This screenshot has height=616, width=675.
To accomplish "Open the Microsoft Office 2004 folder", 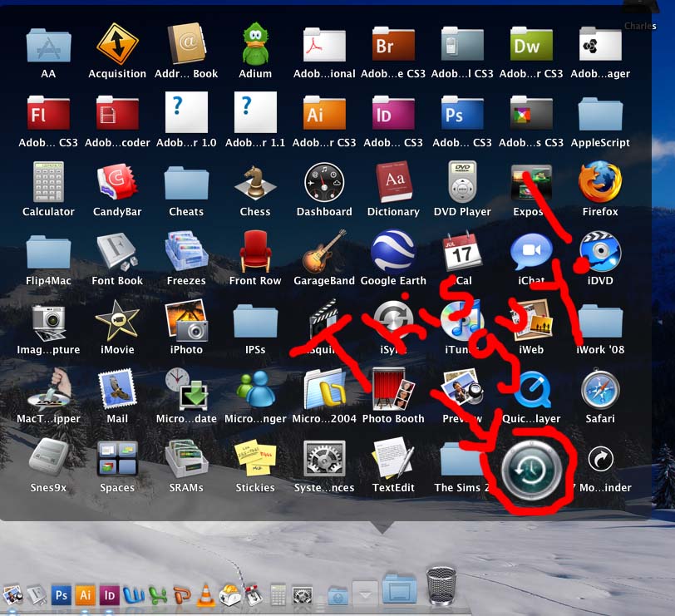I will click(x=324, y=390).
